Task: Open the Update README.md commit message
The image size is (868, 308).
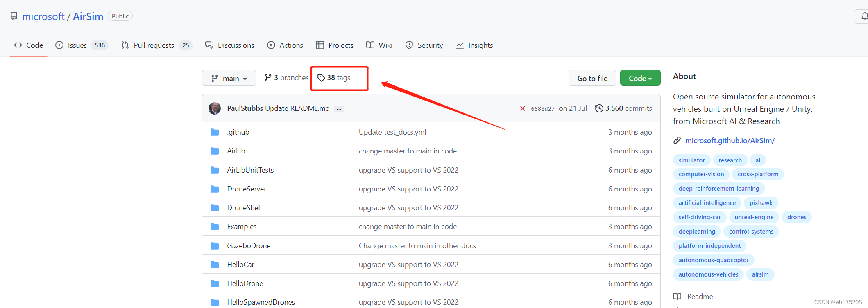Action: tap(297, 108)
